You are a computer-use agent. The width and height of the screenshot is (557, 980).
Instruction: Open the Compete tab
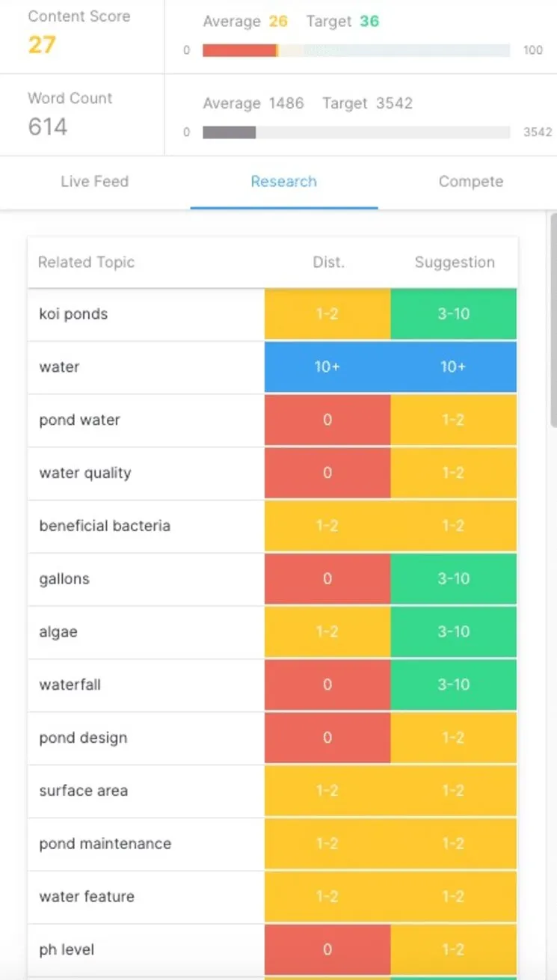470,182
